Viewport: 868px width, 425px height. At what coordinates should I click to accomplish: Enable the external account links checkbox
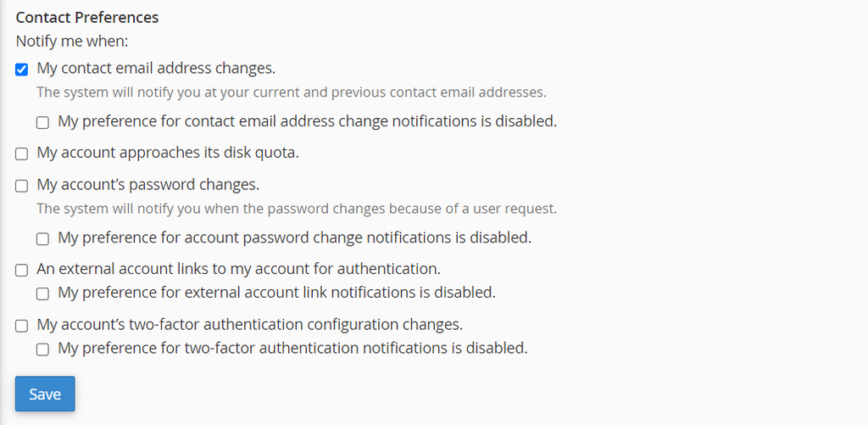point(22,271)
